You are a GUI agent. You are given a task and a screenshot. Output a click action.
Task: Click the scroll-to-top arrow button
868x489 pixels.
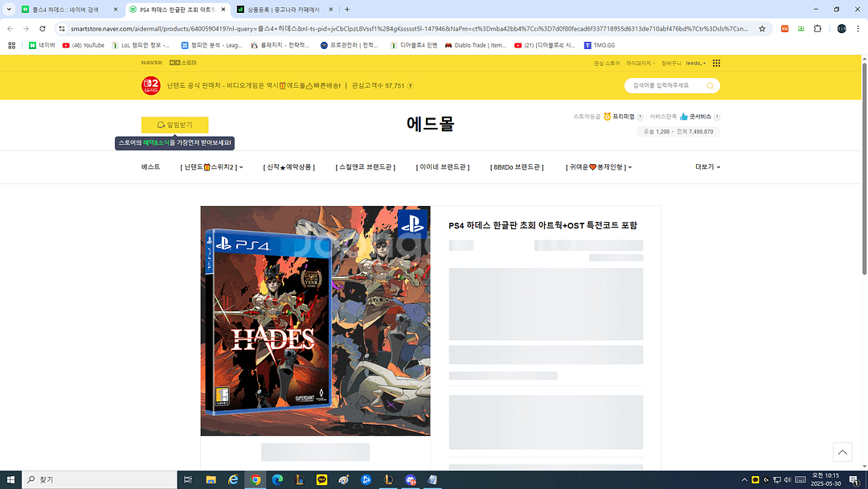(x=842, y=452)
